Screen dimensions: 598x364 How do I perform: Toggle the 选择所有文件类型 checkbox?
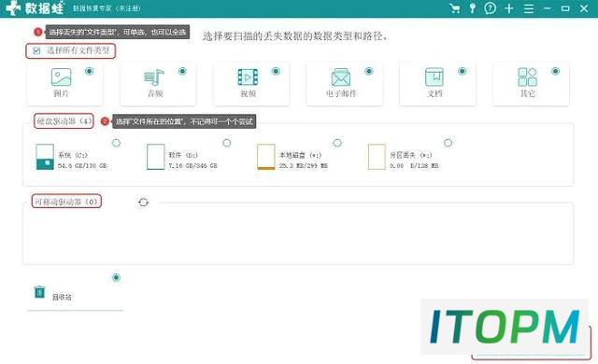[36, 50]
